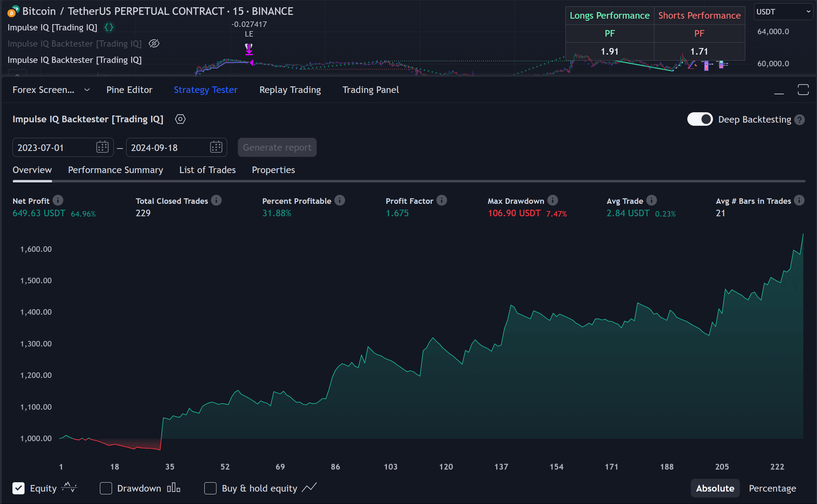Show Avg # Bars in Trades info icon
Viewport: 817px width, 504px height.
click(799, 200)
